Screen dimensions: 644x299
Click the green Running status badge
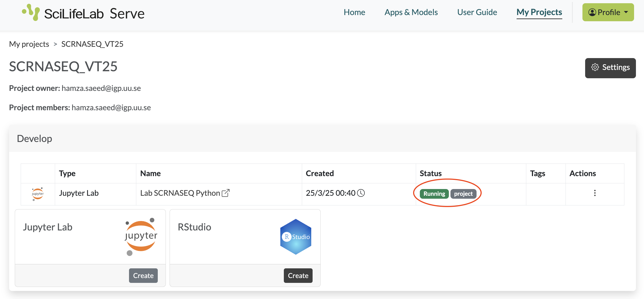click(434, 194)
